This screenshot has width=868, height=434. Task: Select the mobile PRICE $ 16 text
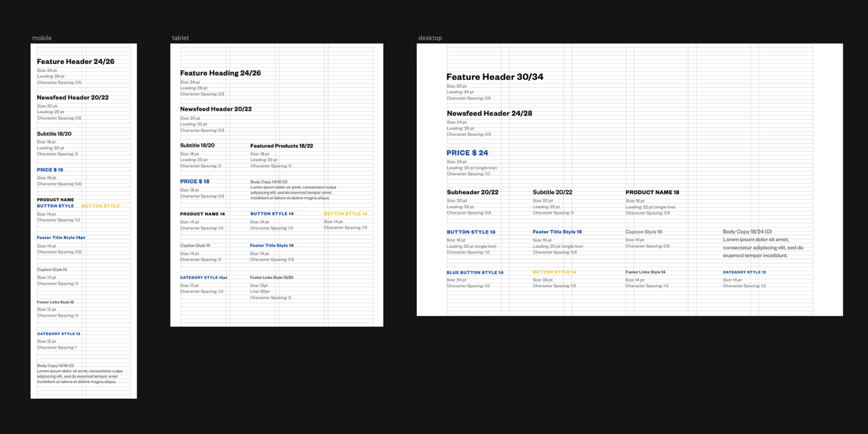tap(50, 170)
